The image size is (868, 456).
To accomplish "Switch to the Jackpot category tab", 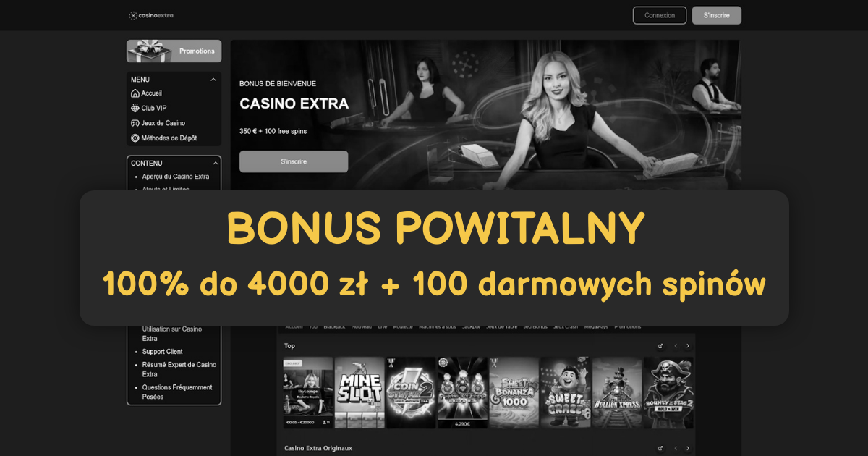I will (x=471, y=327).
